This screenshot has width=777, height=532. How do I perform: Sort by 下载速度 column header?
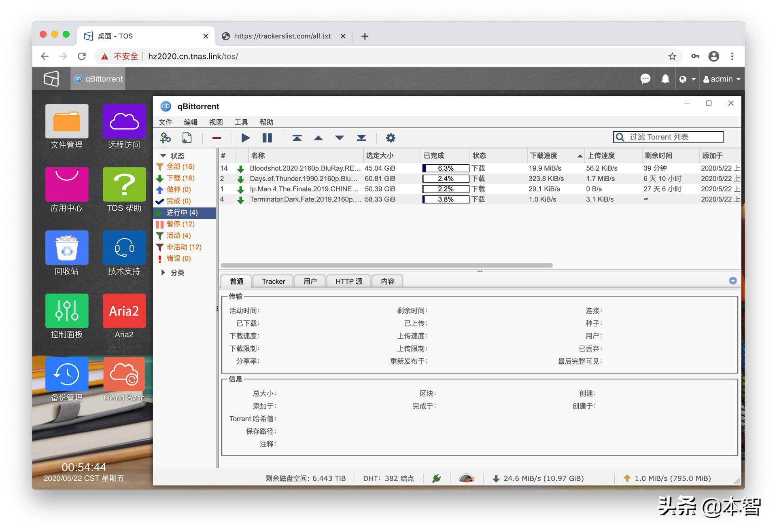[544, 156]
